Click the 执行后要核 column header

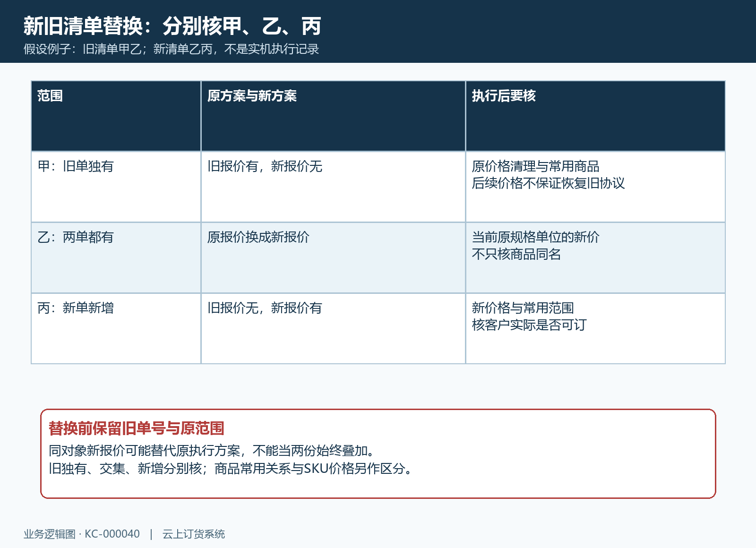(x=595, y=116)
